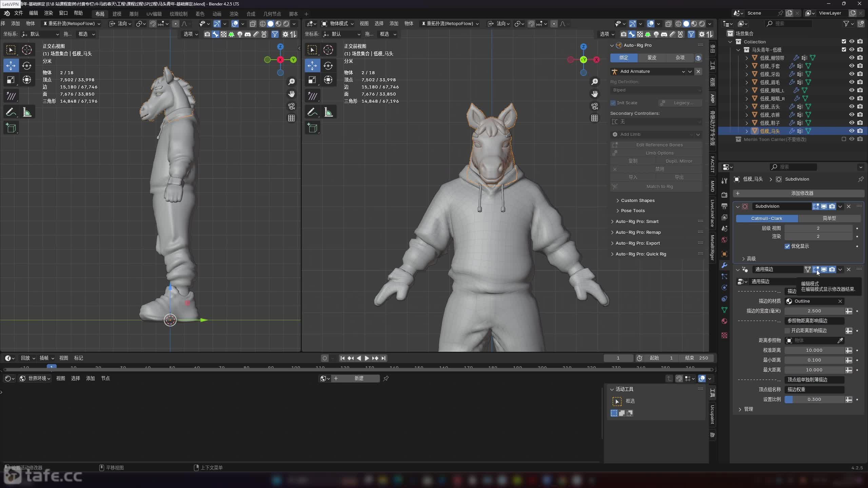868x488 pixels.
Task: Select the Annotate tool in left viewport
Action: pyautogui.click(x=11, y=112)
